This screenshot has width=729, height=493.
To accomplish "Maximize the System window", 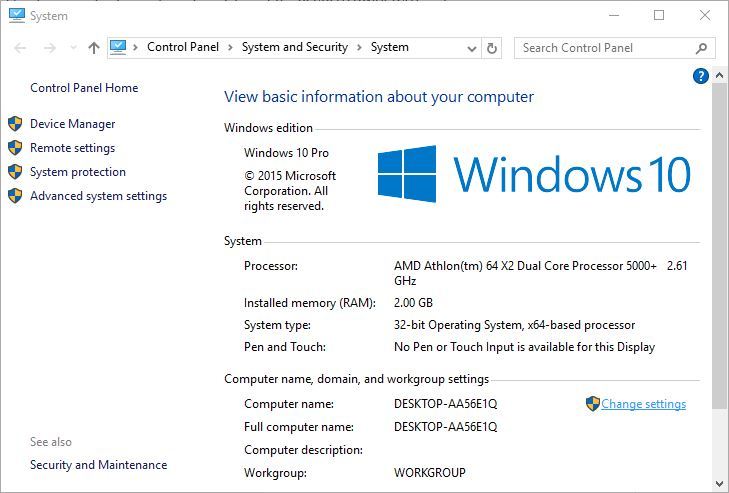I will (659, 15).
